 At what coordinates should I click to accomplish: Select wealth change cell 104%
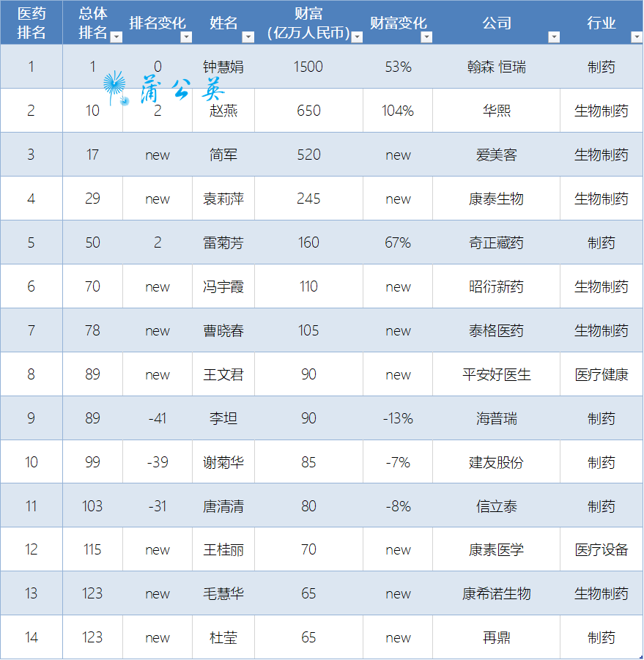coord(398,111)
